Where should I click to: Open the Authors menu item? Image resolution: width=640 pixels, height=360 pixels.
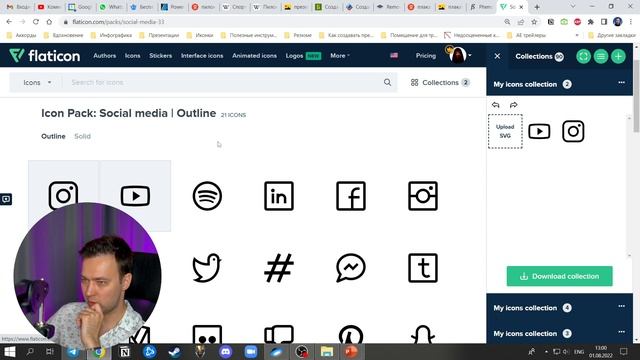[104, 56]
